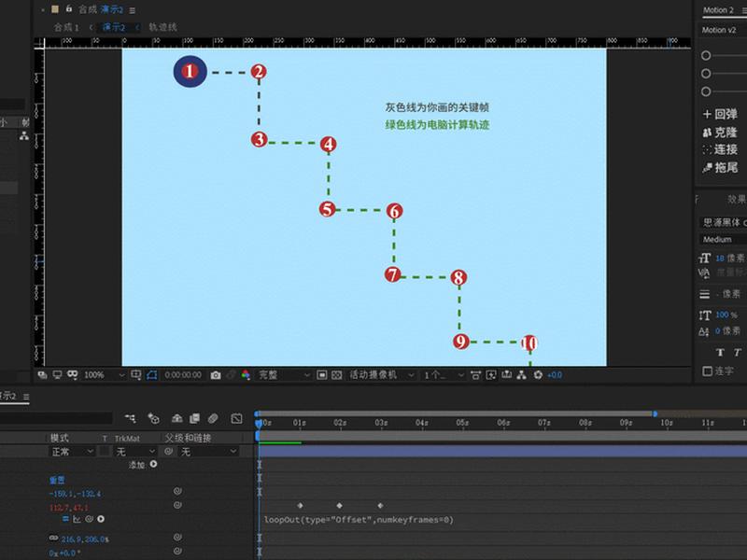The width and height of the screenshot is (747, 560).
Task: Switch to the 演示2 breadcrumb tab
Action: [x=114, y=27]
